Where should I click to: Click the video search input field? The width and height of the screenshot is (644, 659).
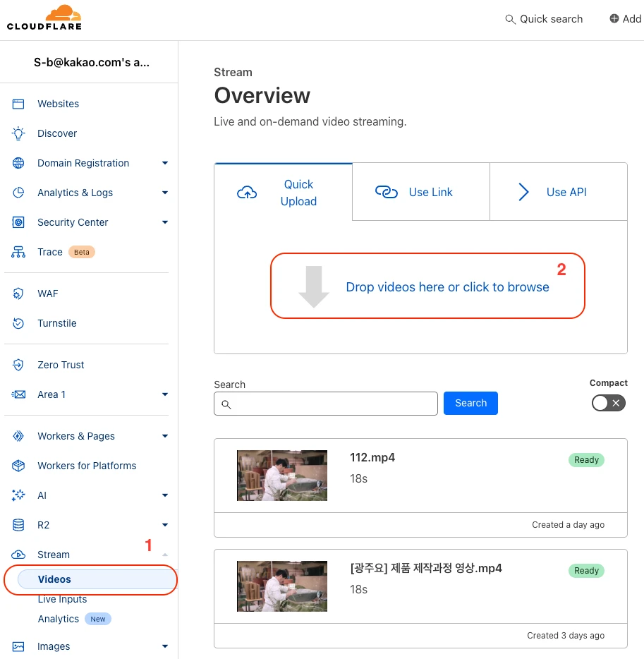pyautogui.click(x=326, y=404)
